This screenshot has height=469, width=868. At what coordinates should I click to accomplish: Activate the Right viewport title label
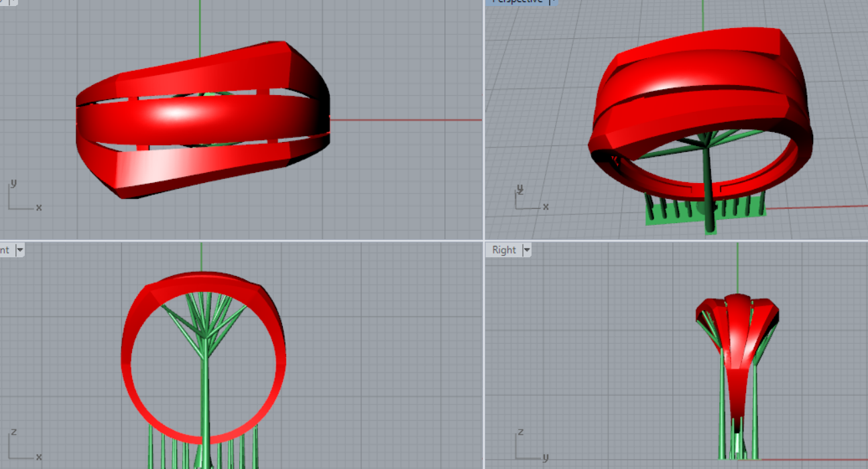click(504, 250)
